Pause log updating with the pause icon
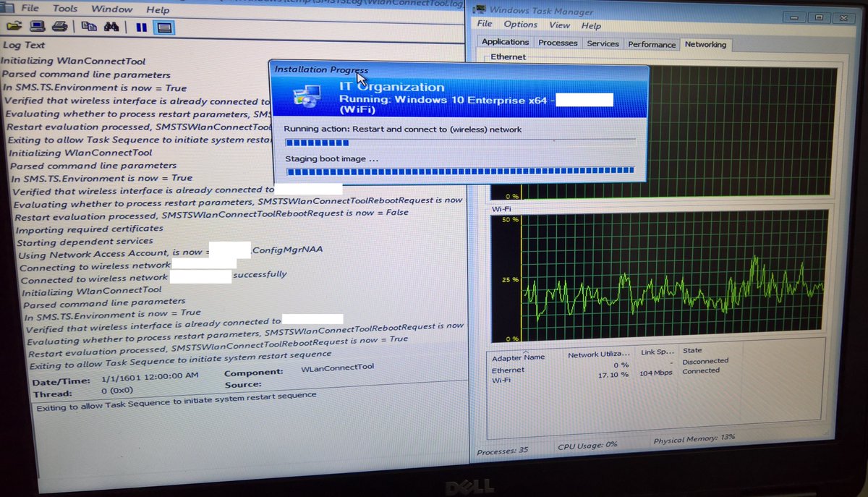The height and width of the screenshot is (497, 868). tap(142, 28)
